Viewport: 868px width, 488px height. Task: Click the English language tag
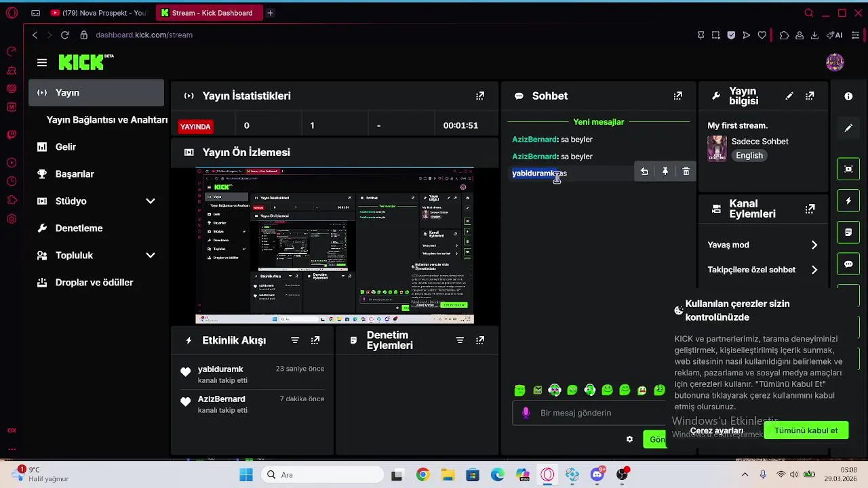(749, 155)
